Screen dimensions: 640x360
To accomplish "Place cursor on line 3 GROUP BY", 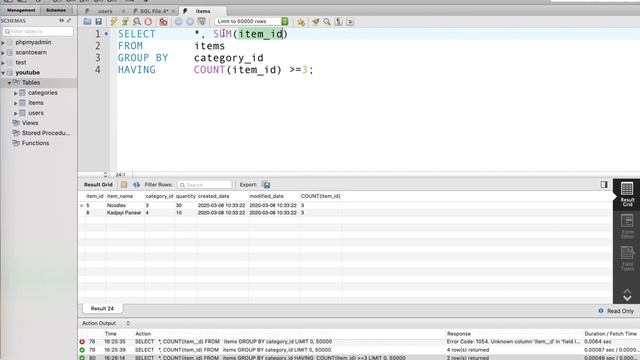I will click(143, 58).
